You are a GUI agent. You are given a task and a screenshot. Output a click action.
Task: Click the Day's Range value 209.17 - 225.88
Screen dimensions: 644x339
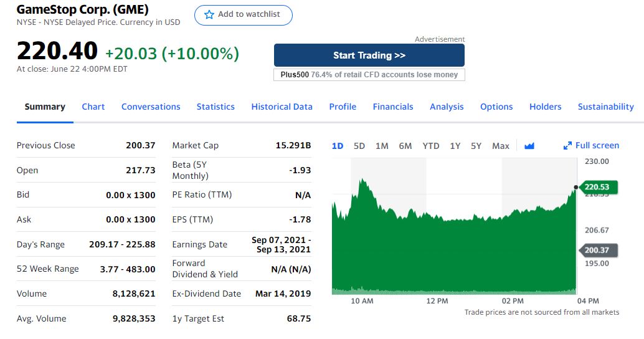point(123,244)
